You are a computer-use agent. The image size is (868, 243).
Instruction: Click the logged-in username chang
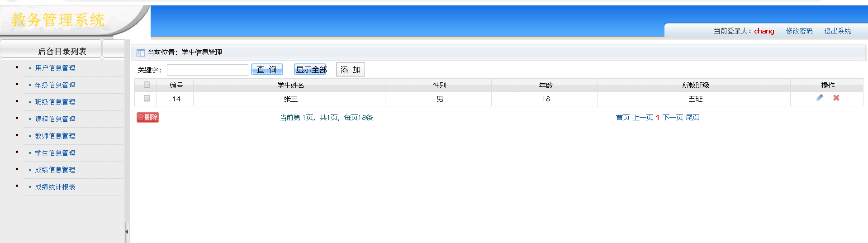coord(764,31)
